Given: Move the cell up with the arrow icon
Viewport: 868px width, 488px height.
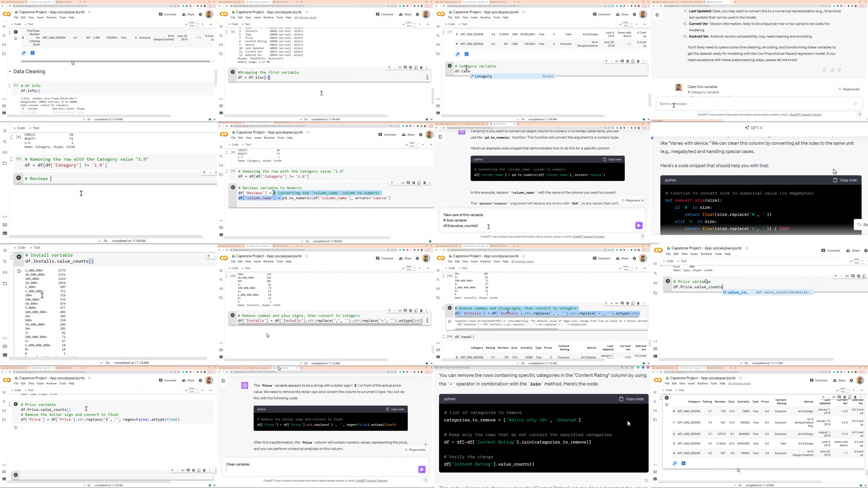Looking at the screenshot, I should (606, 61).
